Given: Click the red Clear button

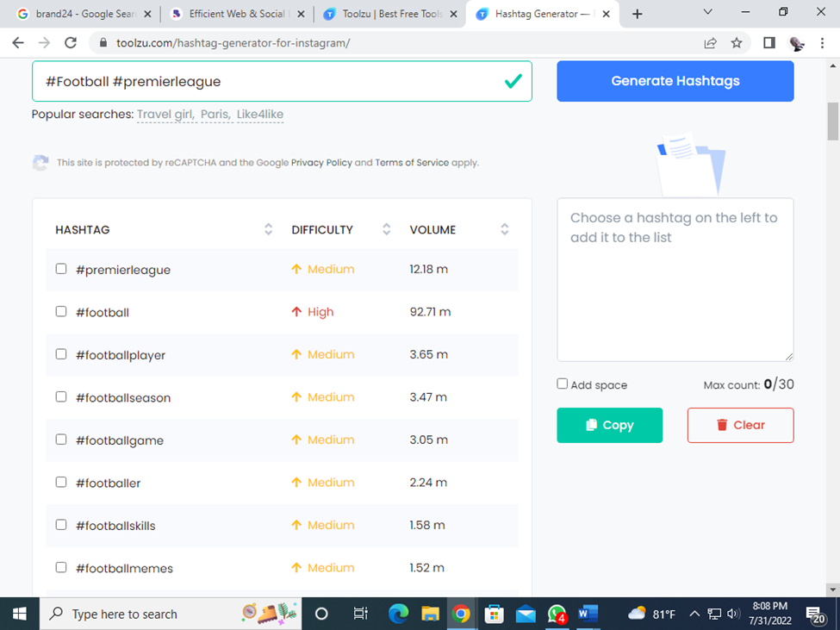Looking at the screenshot, I should 740,426.
